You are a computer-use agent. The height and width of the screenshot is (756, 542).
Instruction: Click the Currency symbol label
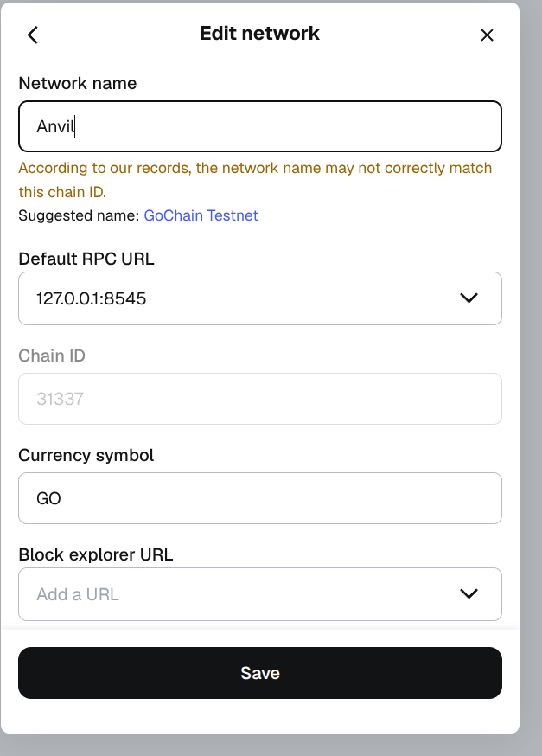coord(86,455)
